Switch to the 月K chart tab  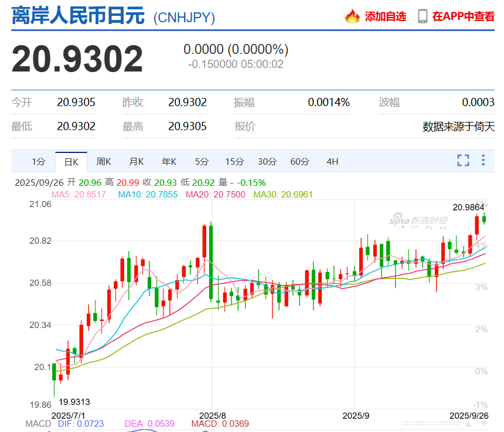[137, 162]
